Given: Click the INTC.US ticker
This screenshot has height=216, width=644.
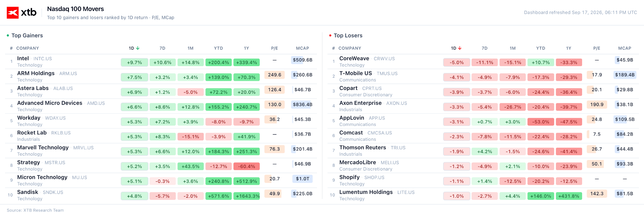Looking at the screenshot, I should (x=43, y=59).
